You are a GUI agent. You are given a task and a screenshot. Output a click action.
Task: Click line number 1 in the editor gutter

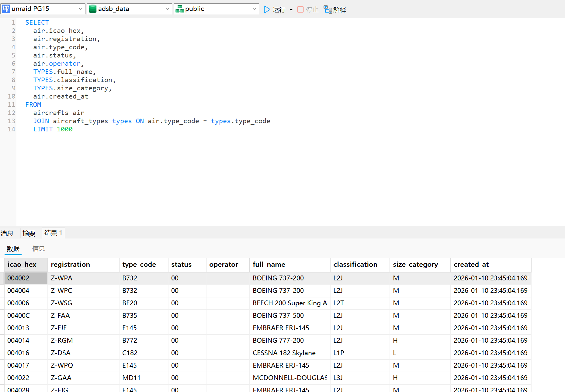click(13, 23)
